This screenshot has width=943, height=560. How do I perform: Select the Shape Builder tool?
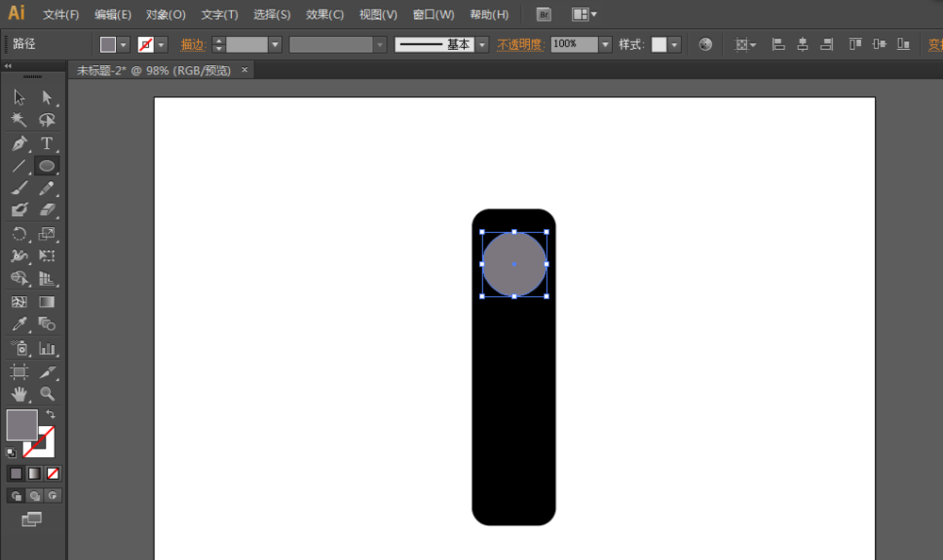[x=19, y=278]
